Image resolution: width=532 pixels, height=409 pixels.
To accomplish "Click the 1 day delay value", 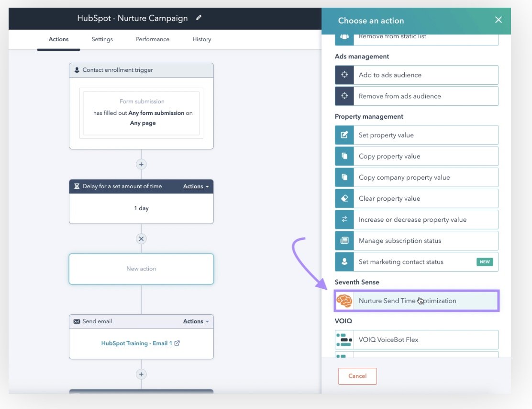I will [141, 208].
